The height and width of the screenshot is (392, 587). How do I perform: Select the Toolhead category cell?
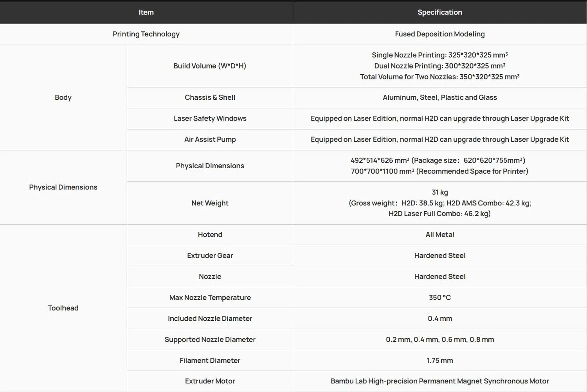coord(63,308)
